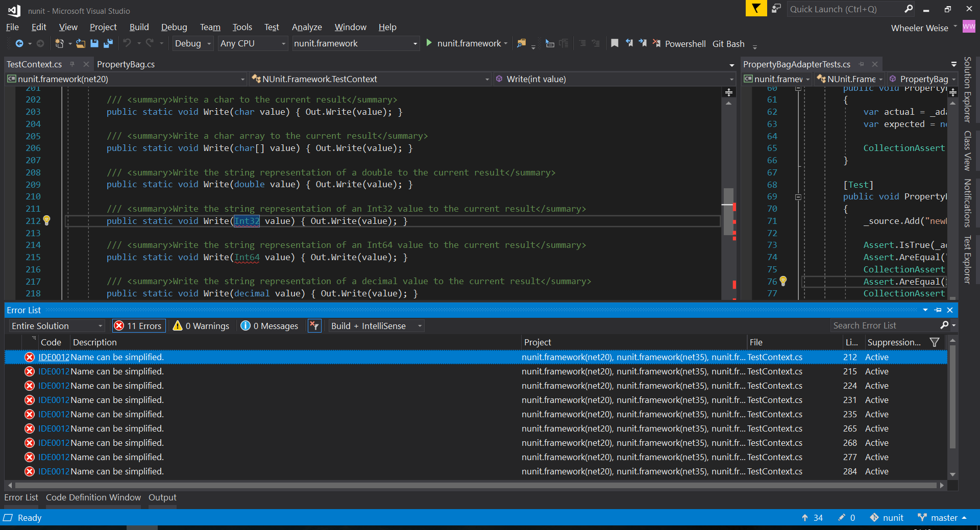Screen dimensions: 980x530
Task: Click the comment-out selected lines icon
Action: (582, 44)
